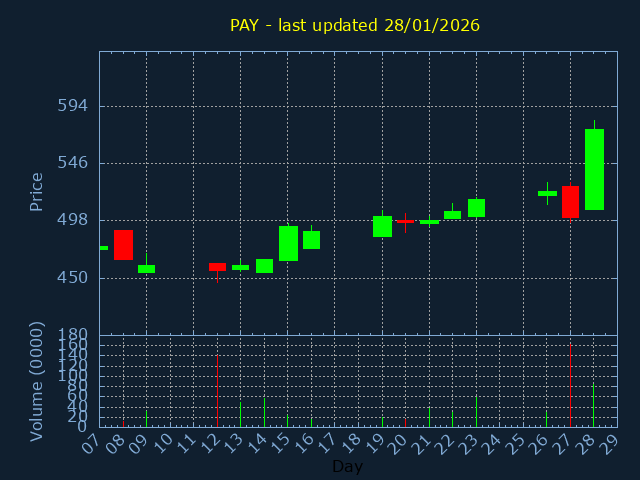Select the green volume bar on day 14
The height and width of the screenshot is (480, 640).
264,412
